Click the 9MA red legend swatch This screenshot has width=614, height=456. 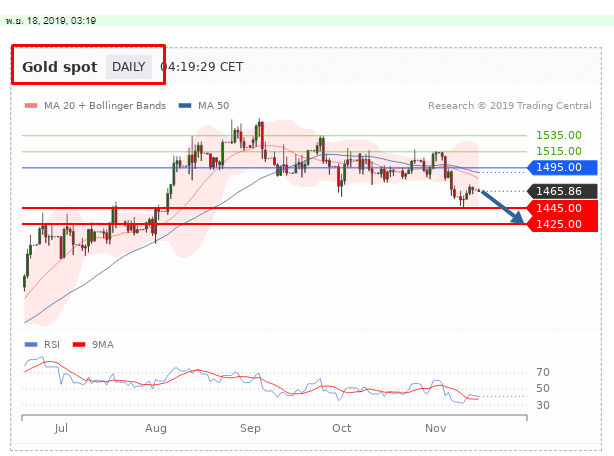point(79,344)
